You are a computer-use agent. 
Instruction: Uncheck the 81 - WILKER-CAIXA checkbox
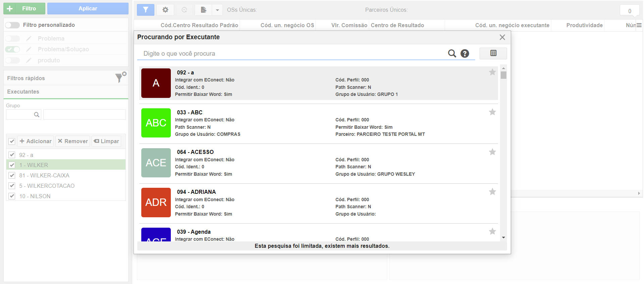pos(12,175)
